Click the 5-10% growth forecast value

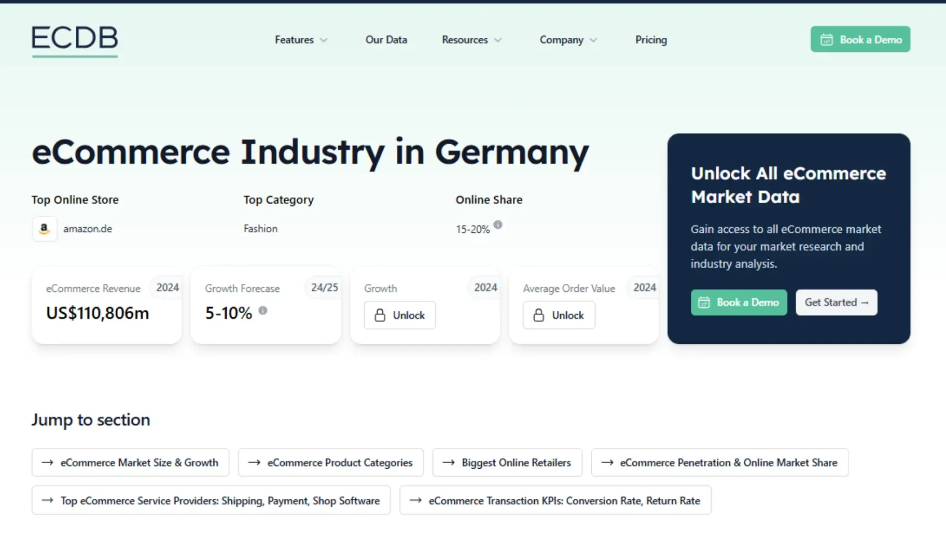click(229, 313)
